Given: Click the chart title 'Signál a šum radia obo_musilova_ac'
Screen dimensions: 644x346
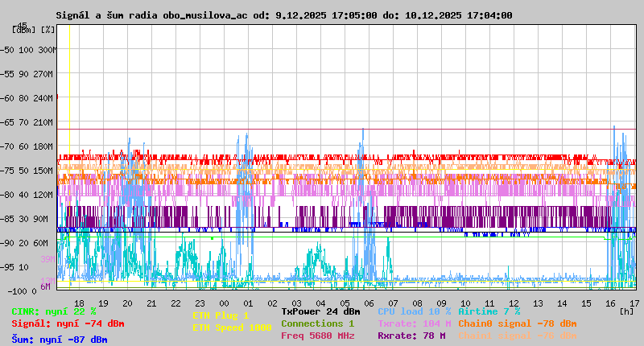Looking at the screenshot, I should click(151, 15).
